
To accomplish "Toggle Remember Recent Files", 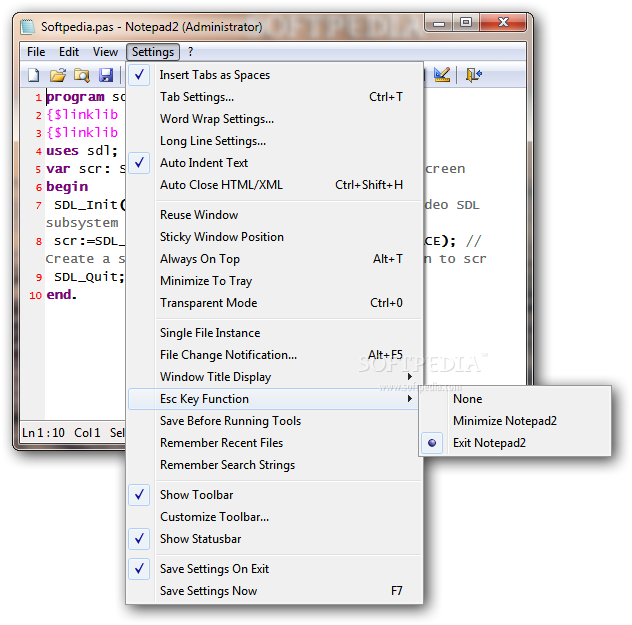I will coord(275,443).
